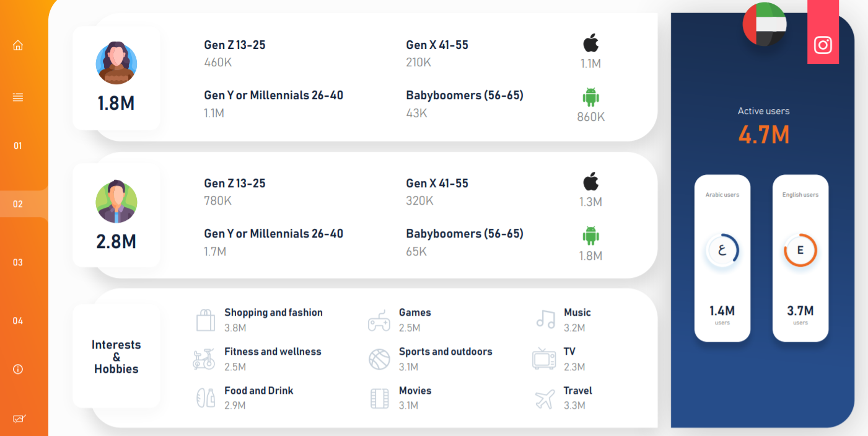Select the UAE flag circle

click(765, 24)
